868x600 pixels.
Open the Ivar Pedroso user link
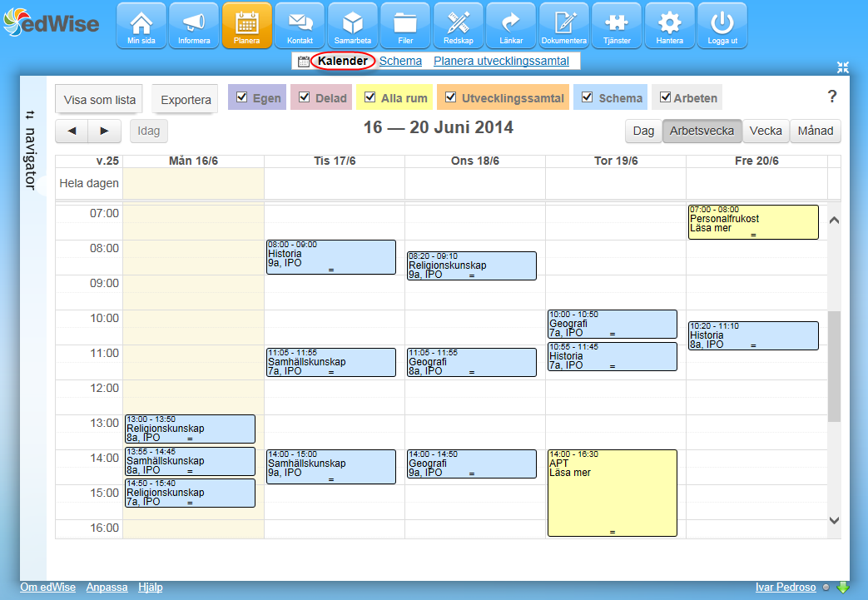point(786,588)
